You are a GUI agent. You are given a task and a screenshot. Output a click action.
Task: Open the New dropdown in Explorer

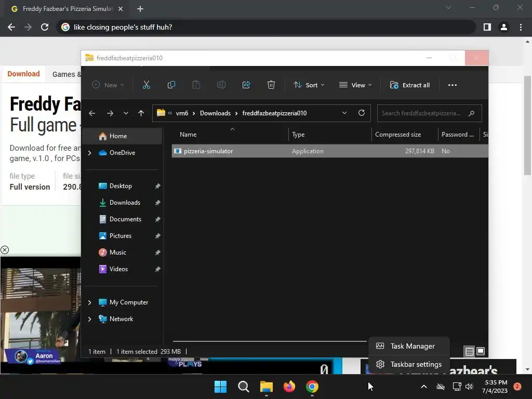click(x=108, y=85)
